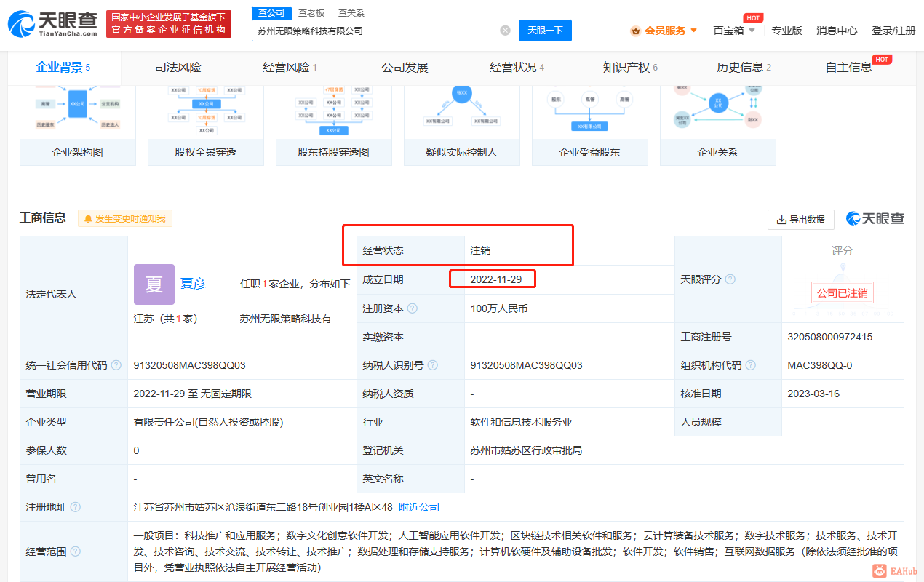Viewport: 924px width, 582px height.
Task: Select the 公司已注销 score stamp
Action: (x=842, y=293)
